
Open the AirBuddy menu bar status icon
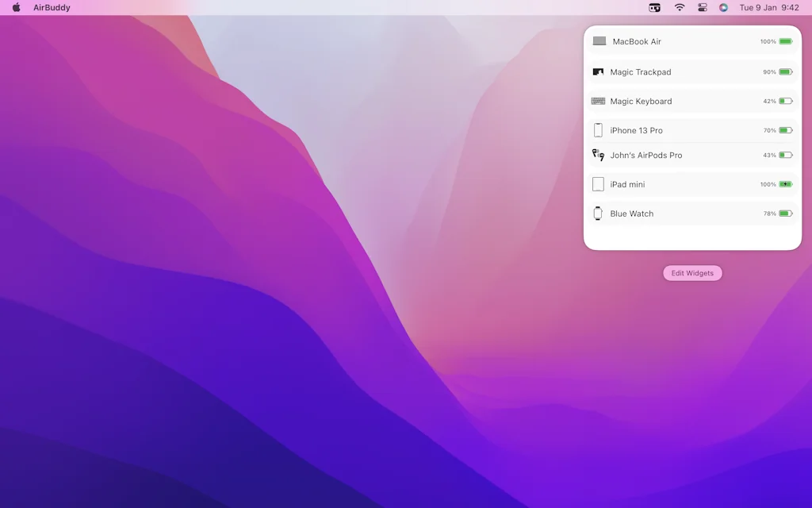pyautogui.click(x=654, y=8)
